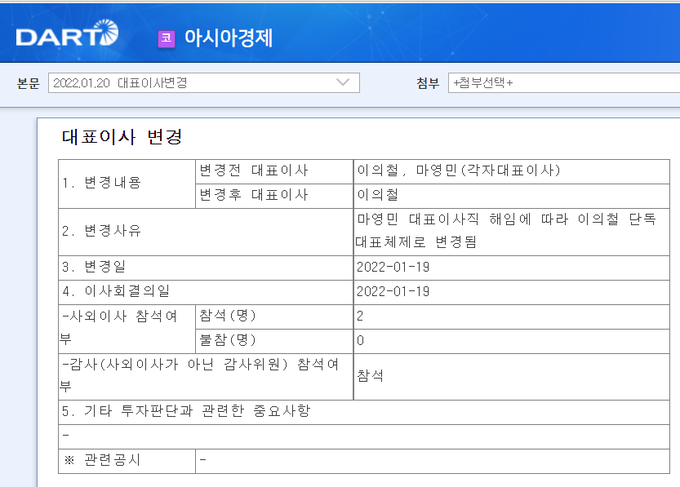The image size is (680, 487).
Task: Click the 변경후 대표이사 cell
Action: pos(254,195)
